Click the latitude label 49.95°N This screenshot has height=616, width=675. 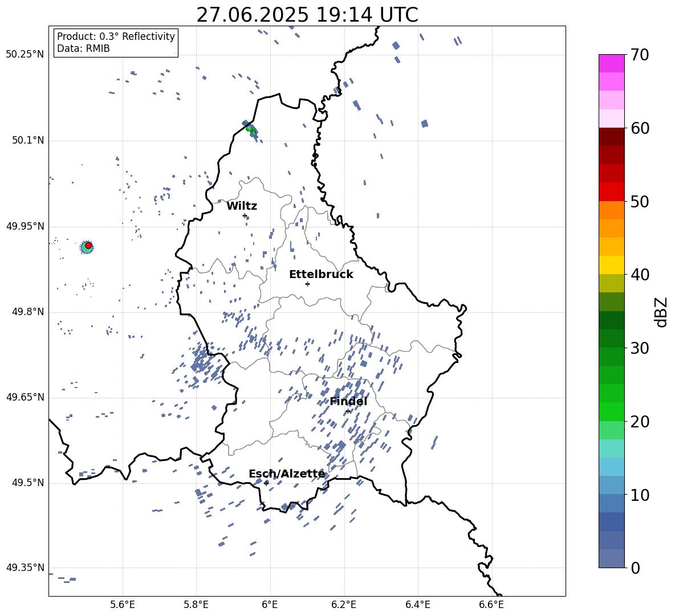click(25, 226)
